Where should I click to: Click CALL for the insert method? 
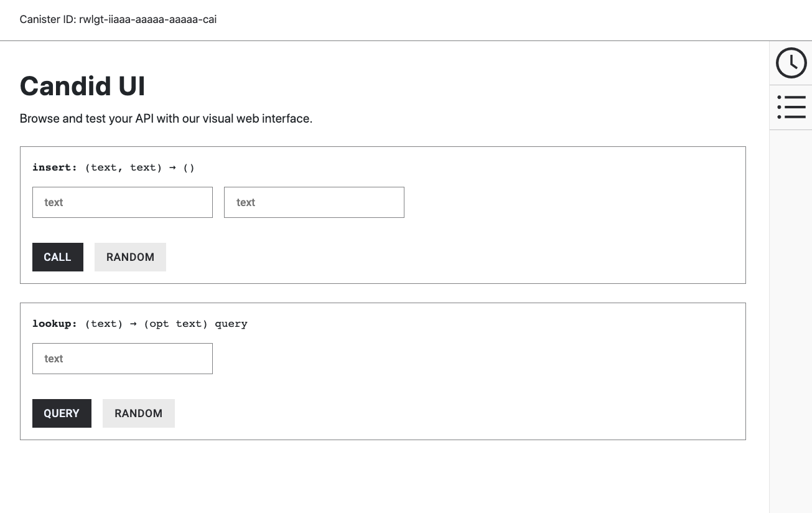57,256
